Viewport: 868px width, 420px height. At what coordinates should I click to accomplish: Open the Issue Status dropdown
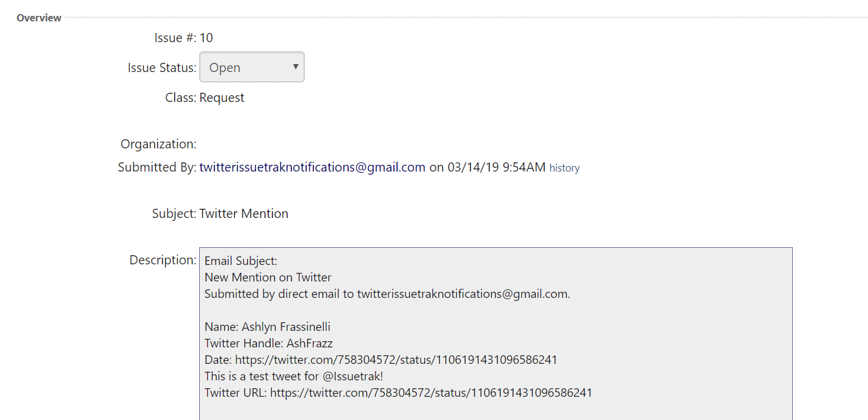(252, 67)
